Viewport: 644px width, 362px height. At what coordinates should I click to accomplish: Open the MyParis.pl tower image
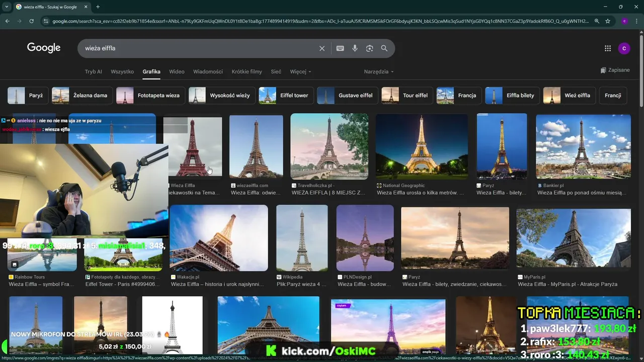pos(574,238)
